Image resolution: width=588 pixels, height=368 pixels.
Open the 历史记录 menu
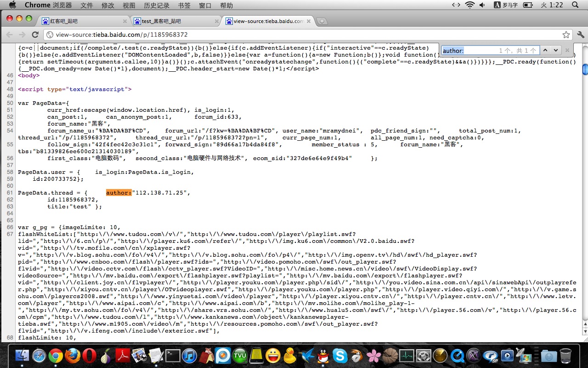[157, 5]
